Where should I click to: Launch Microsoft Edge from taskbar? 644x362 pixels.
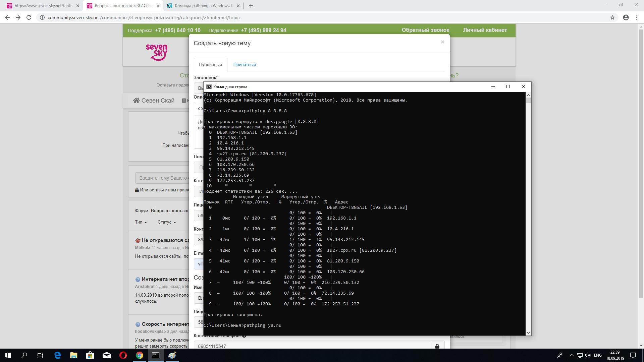coord(57,355)
